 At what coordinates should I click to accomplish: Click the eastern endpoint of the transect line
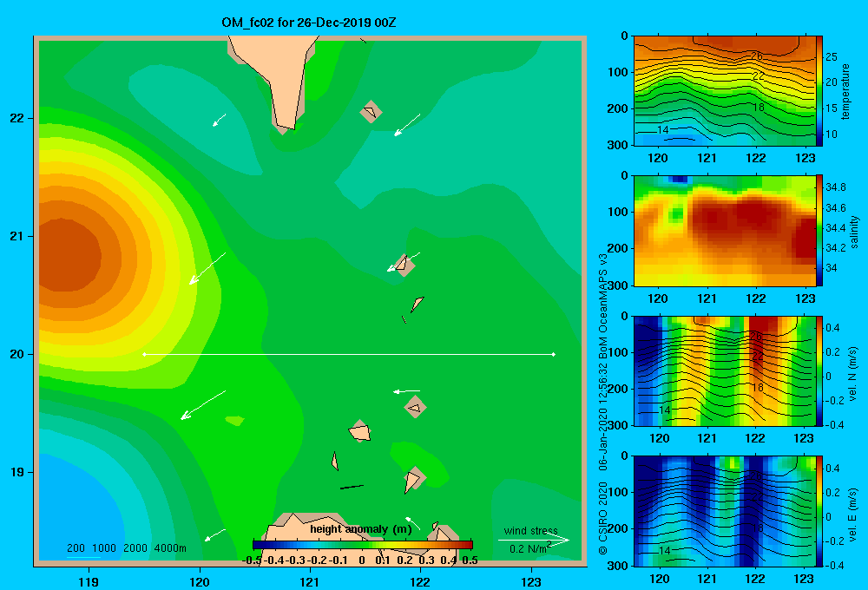coord(554,354)
